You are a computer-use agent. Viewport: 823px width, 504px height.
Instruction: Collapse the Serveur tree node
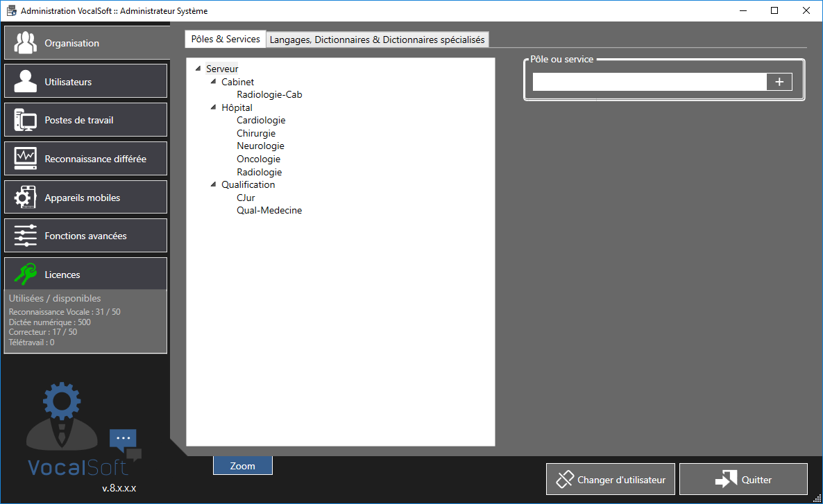198,69
